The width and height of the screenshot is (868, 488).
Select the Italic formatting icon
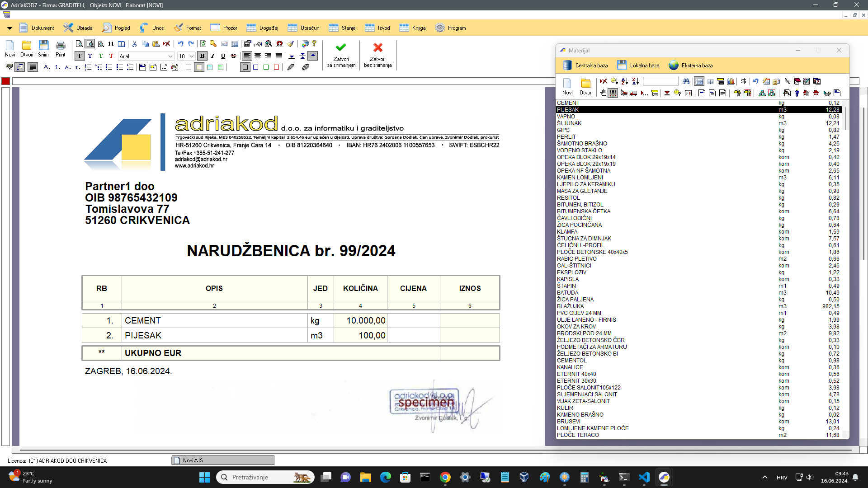(212, 56)
